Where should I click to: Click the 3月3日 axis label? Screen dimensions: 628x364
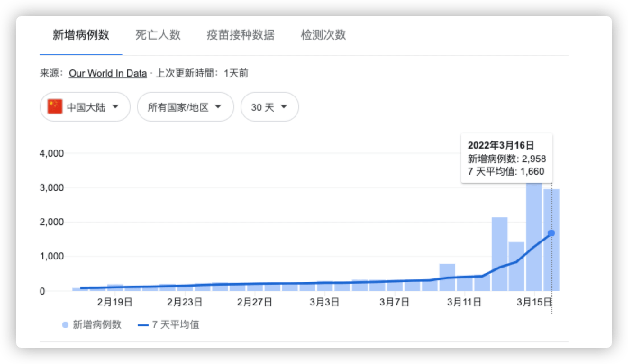click(x=325, y=302)
